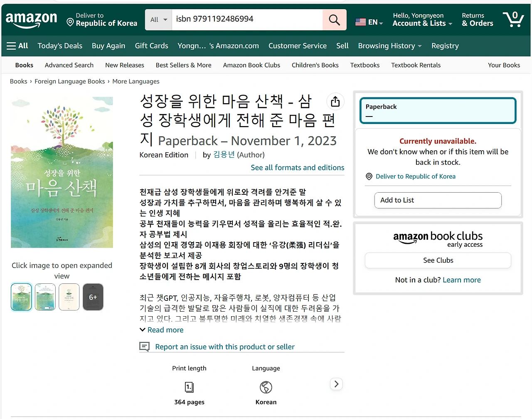Open the EN language selector dropdown
The image size is (532, 419).
(369, 22)
